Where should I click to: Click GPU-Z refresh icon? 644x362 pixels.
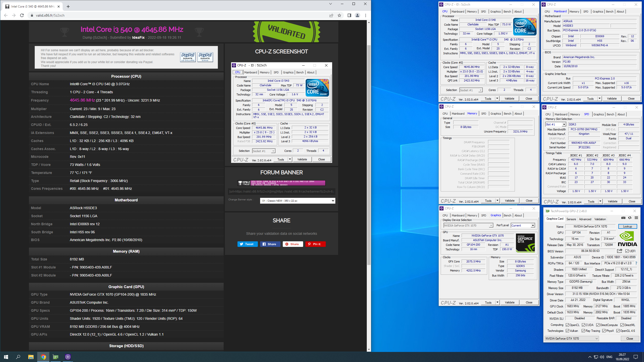(630, 218)
